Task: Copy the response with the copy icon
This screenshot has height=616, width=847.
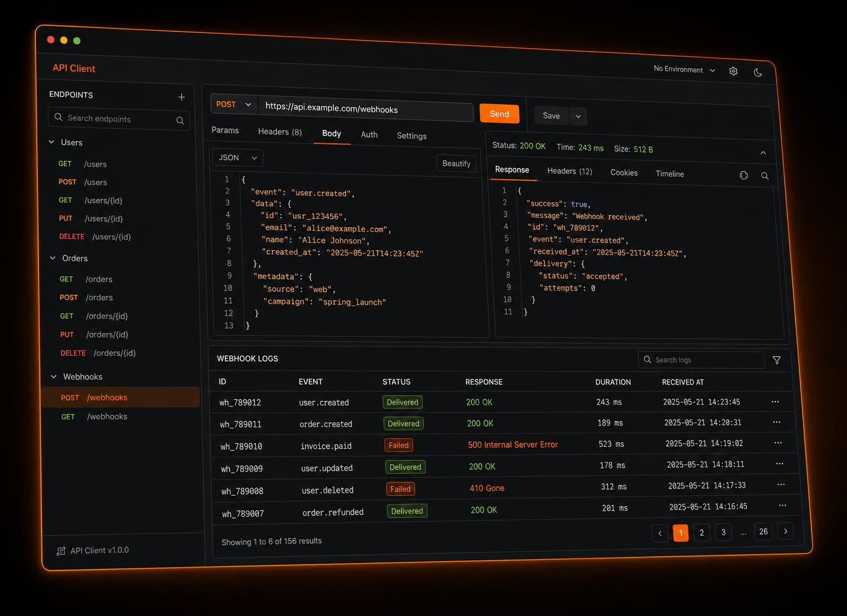Action: click(x=744, y=175)
